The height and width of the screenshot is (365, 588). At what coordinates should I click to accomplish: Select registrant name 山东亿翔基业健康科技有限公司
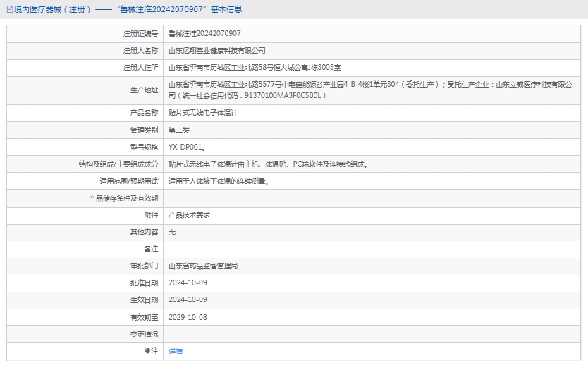[217, 51]
